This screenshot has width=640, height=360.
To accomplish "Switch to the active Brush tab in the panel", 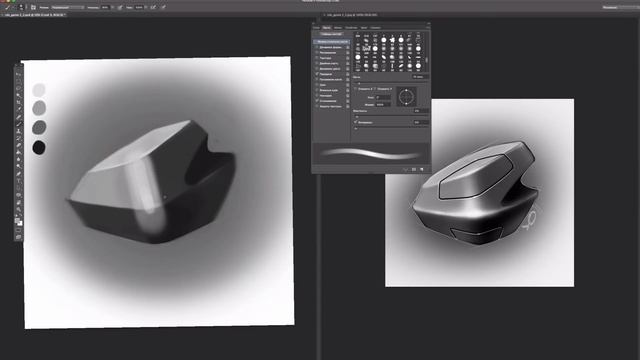I will click(327, 28).
